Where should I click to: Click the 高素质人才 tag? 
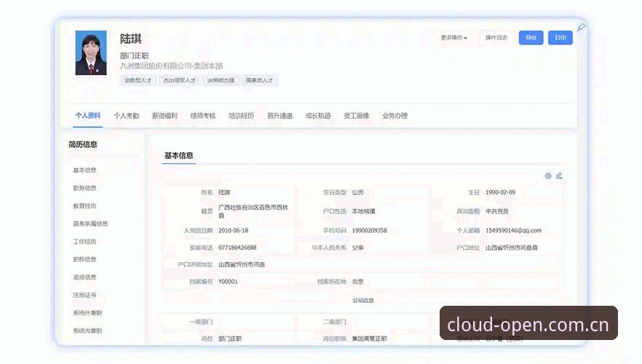pos(259,81)
